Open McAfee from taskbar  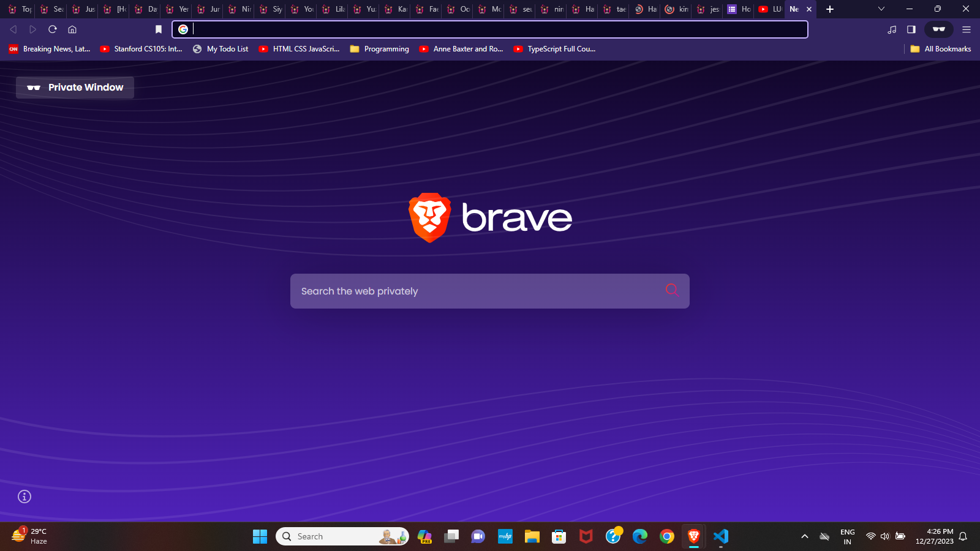coord(586,536)
